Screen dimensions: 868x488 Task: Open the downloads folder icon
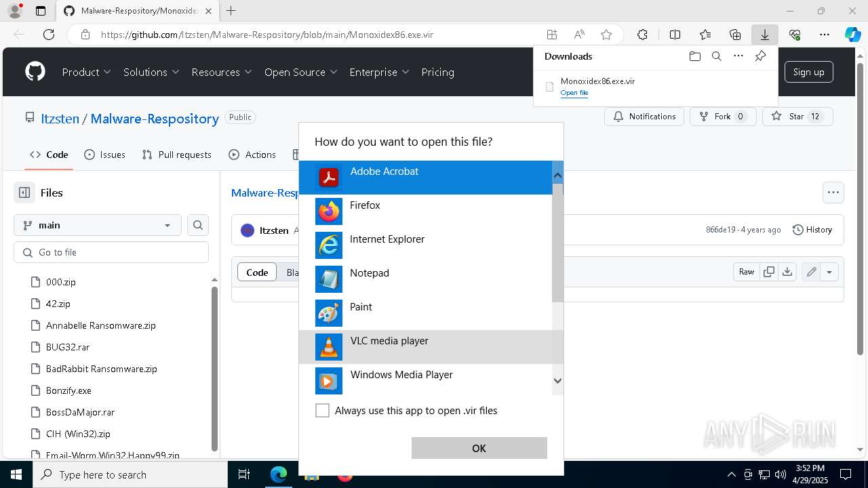[x=694, y=56]
